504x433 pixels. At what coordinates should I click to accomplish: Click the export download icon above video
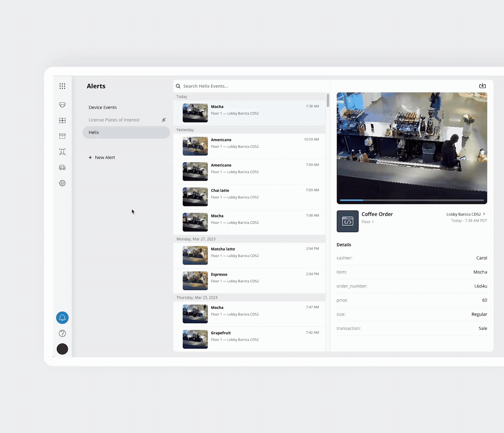tap(482, 86)
